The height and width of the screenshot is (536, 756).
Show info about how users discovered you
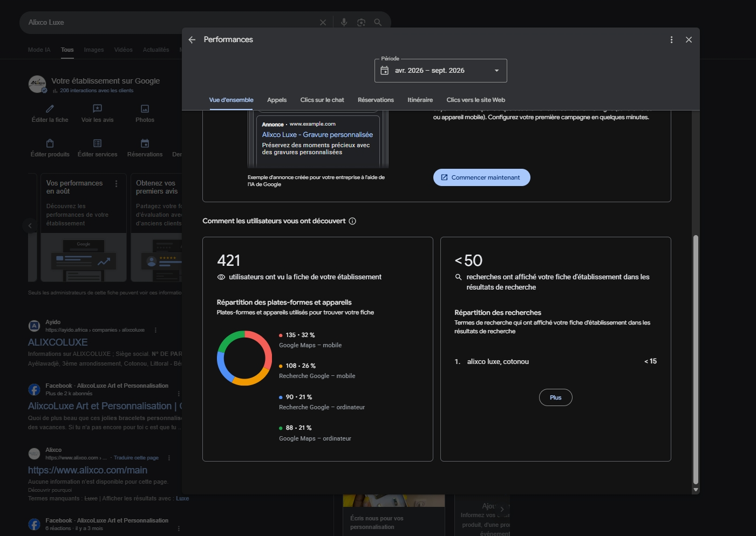(352, 221)
